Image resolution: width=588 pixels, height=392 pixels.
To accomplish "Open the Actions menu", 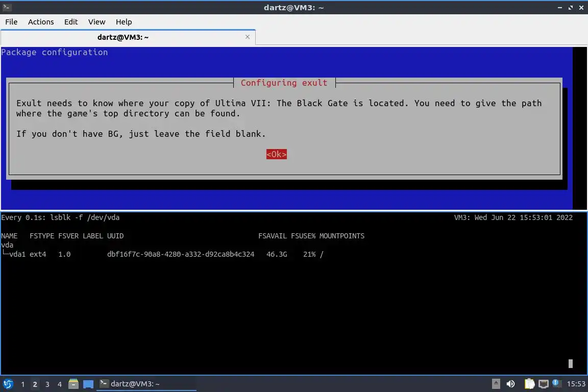I will 41,22.
